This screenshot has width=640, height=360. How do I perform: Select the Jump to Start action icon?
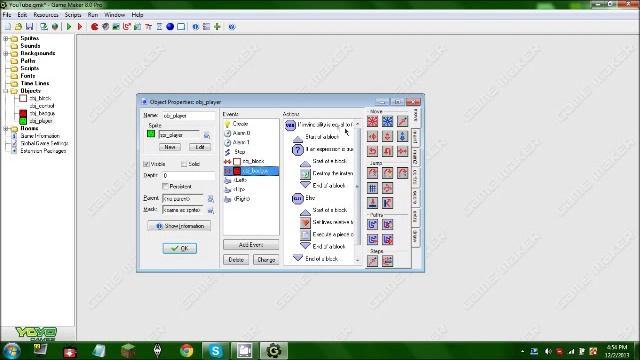(x=387, y=173)
